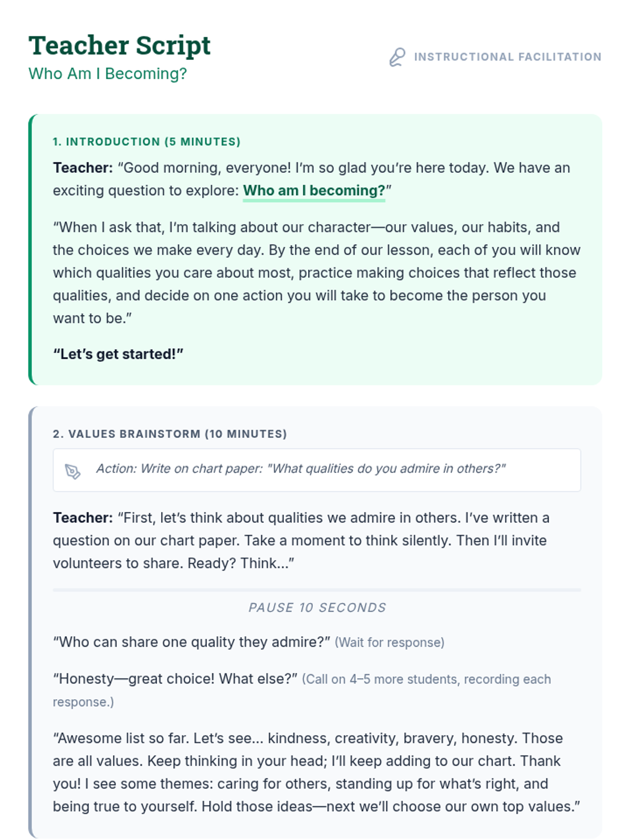Click the Instructional Facilitation label
The width and height of the screenshot is (630, 840).
point(507,57)
